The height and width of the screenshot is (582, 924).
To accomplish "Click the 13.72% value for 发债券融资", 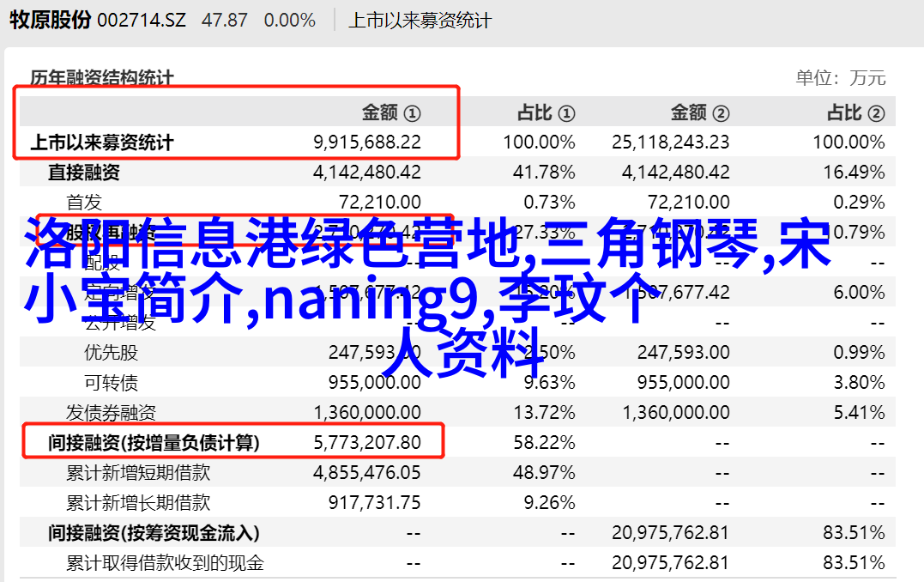I will 544,413.
